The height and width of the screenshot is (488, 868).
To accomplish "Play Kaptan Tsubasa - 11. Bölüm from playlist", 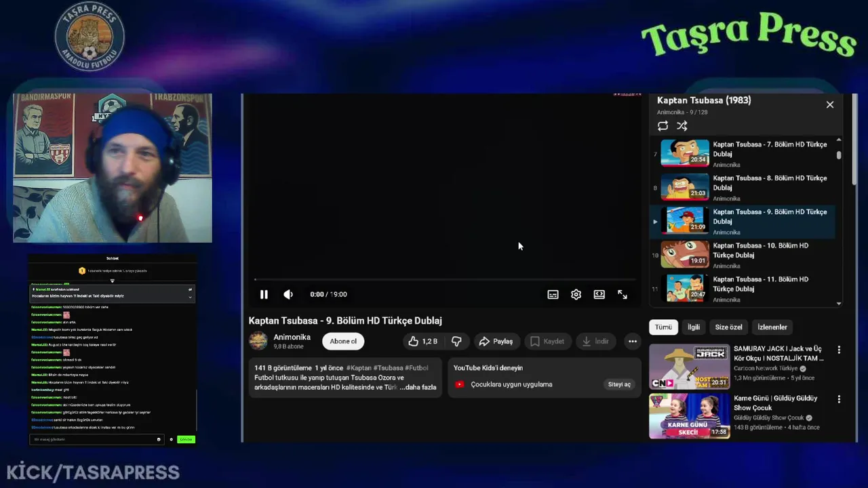I will point(743,289).
